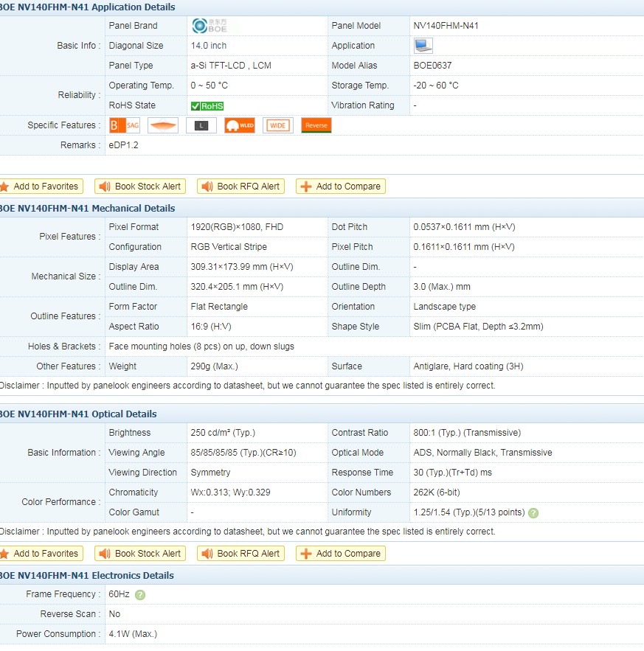Screen dimensions: 644x651
Task: Click Reverse Scan value No
Action: pos(114,614)
